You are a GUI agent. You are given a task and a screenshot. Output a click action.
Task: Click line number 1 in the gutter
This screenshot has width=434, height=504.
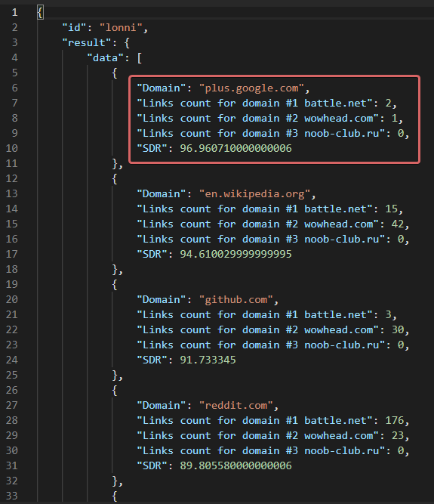pos(14,12)
